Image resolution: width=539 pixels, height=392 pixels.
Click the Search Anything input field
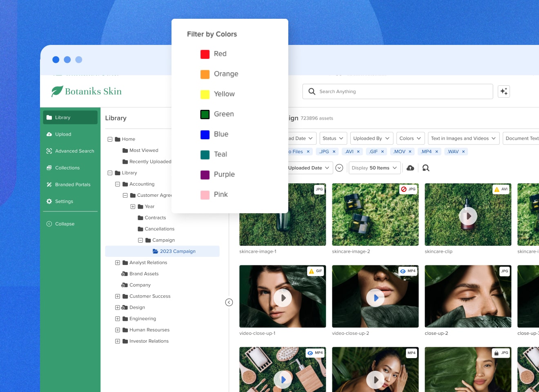(x=398, y=91)
